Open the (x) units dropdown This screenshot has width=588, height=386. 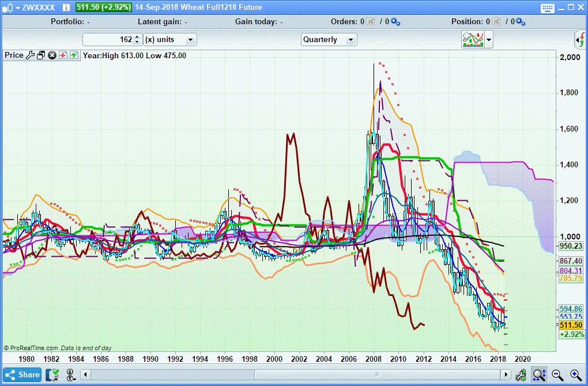(190, 40)
